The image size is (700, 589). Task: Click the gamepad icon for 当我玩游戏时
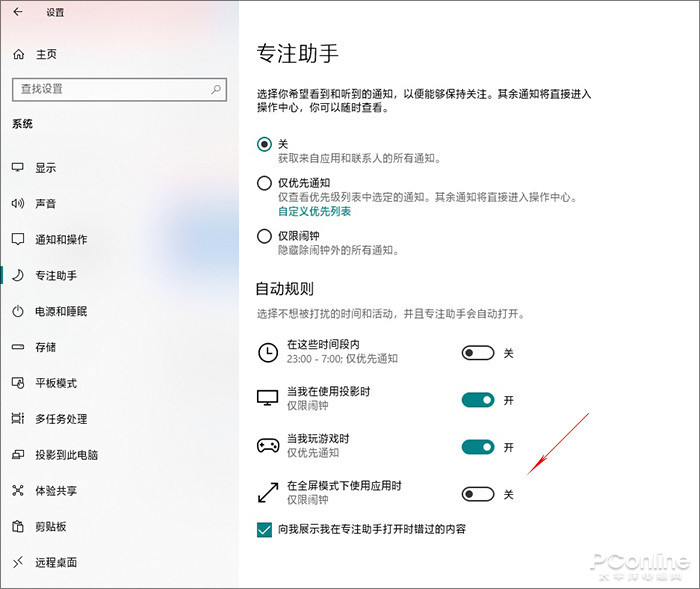pos(268,445)
